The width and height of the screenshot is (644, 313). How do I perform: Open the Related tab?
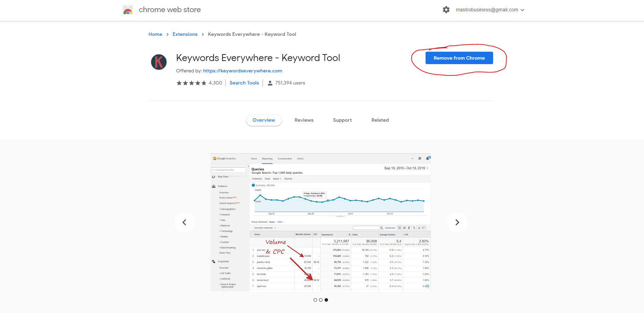[x=380, y=120]
